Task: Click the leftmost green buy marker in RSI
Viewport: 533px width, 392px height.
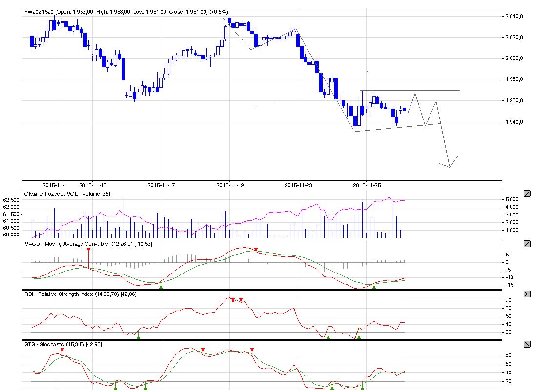Action: pos(138,337)
